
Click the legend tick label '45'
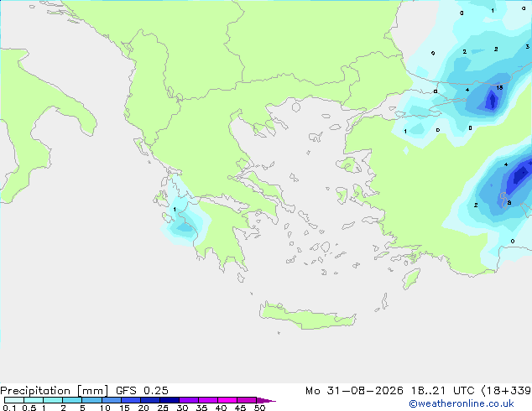point(240,408)
